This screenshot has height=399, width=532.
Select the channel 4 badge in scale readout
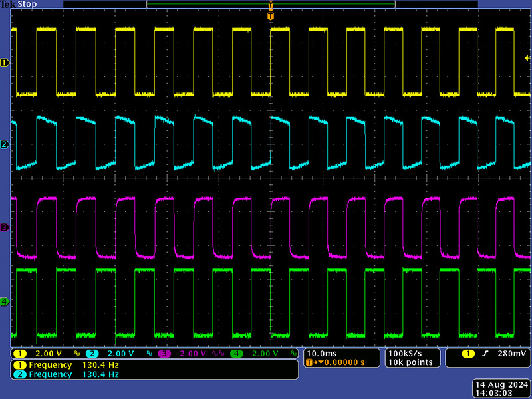[x=236, y=354]
